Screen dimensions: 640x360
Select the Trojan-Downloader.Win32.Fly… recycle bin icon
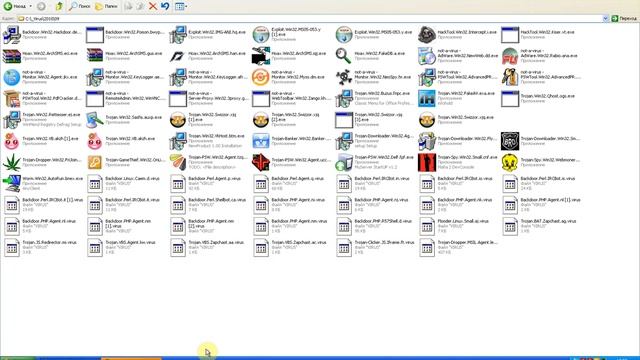[427, 141]
